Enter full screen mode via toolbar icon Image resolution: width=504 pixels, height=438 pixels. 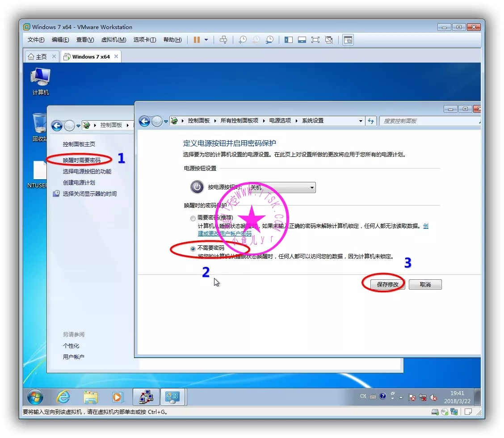point(315,40)
